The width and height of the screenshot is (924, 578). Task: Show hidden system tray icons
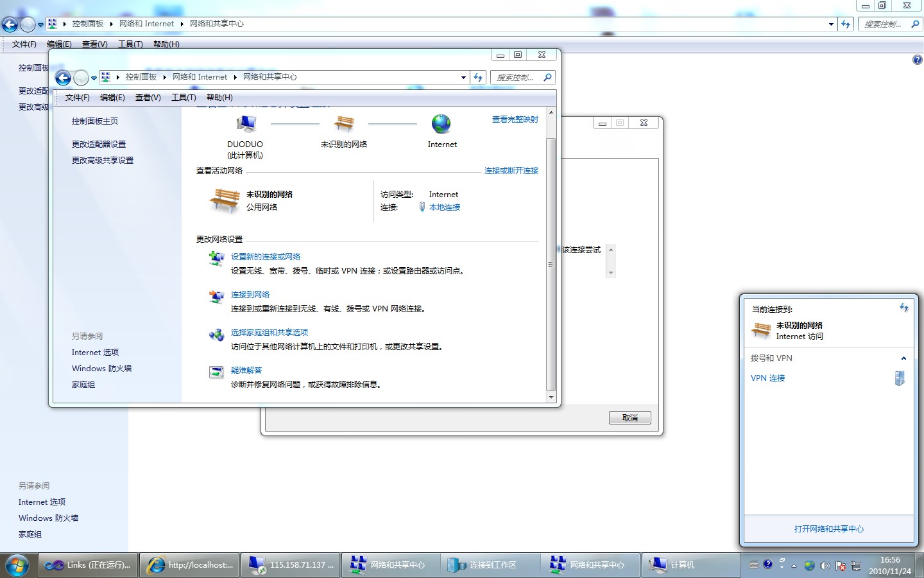coord(794,566)
